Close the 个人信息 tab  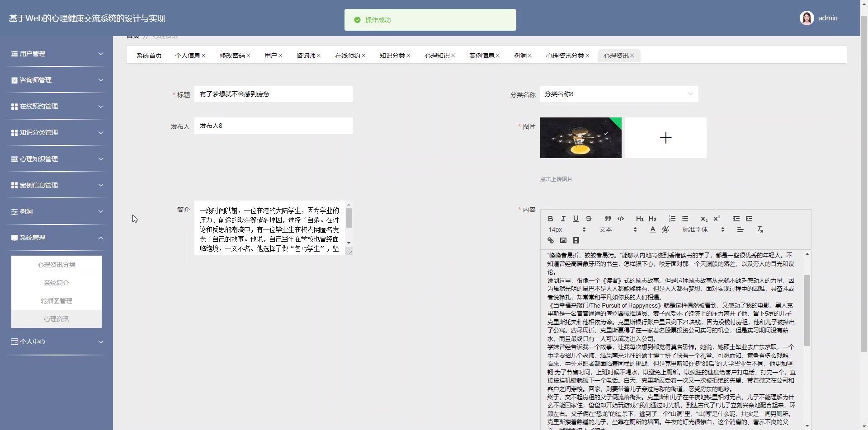[203, 56]
